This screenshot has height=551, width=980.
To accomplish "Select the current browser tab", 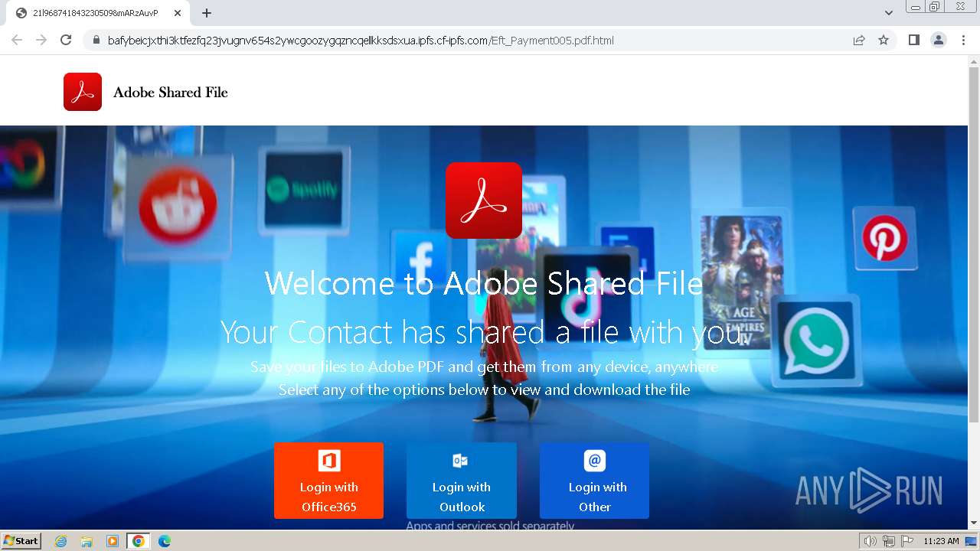I will click(96, 13).
